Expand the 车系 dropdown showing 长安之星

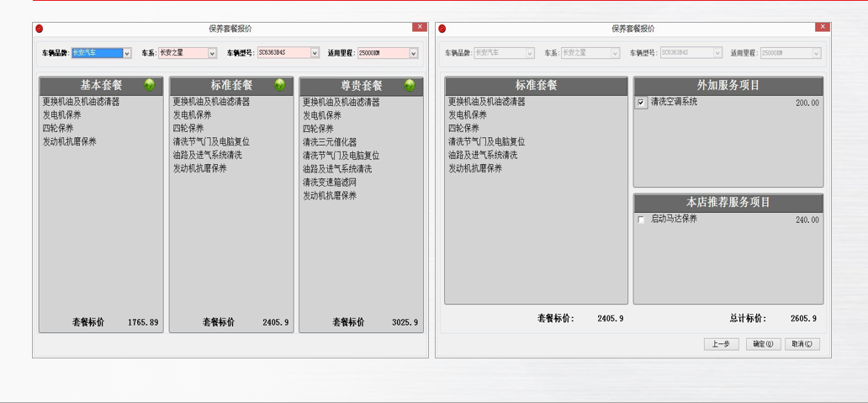pyautogui.click(x=212, y=53)
